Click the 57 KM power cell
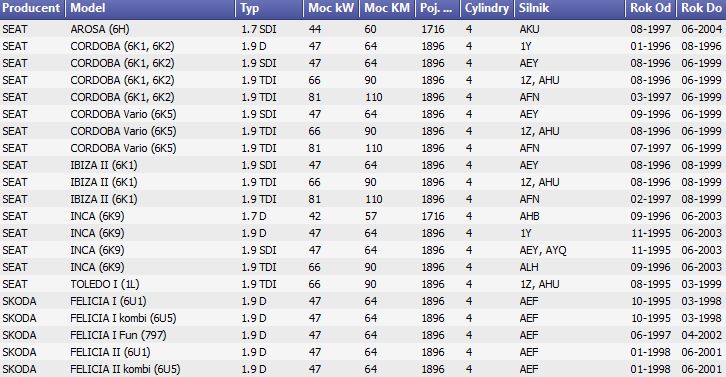This screenshot has height=377, width=726. [370, 216]
